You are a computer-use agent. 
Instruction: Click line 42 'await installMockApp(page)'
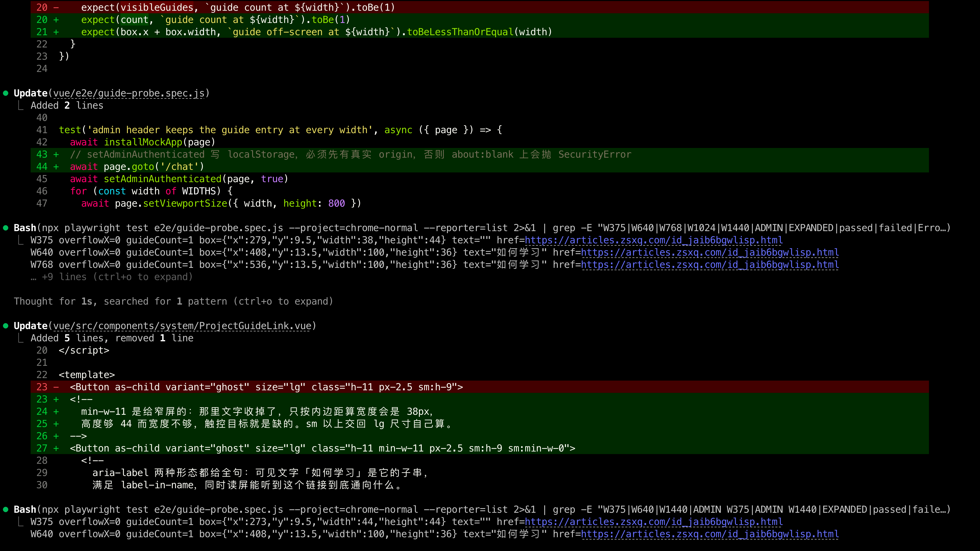[x=143, y=142]
